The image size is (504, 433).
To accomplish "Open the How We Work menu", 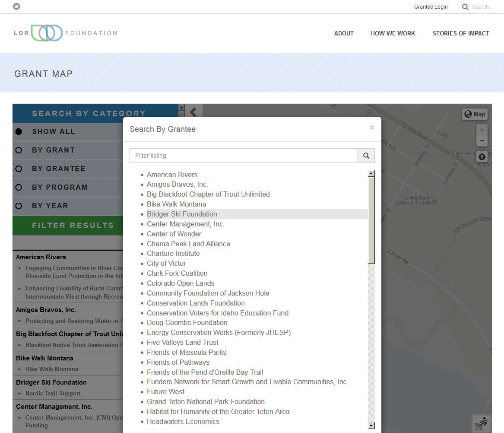I will click(x=393, y=33).
